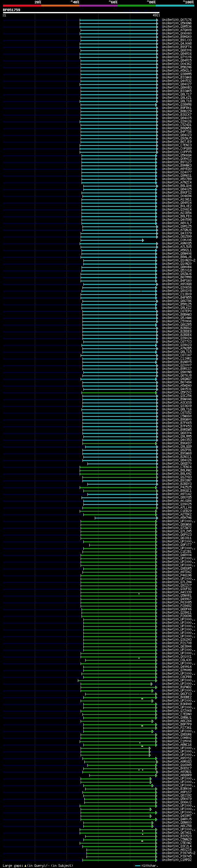Viewport: 197px width, 868px height.
Task: Choose the UniRef100_A9YED0 label
Action: pyautogui.click(x=177, y=169)
